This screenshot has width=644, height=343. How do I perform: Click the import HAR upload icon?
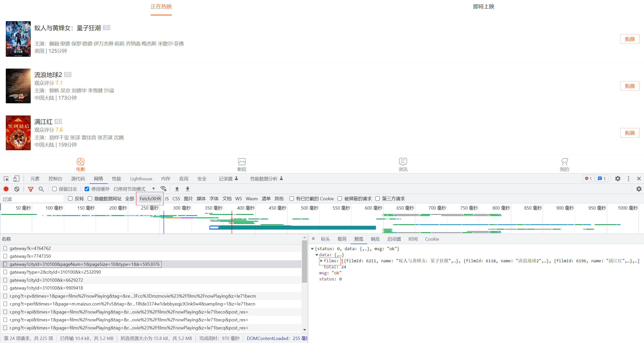click(177, 189)
